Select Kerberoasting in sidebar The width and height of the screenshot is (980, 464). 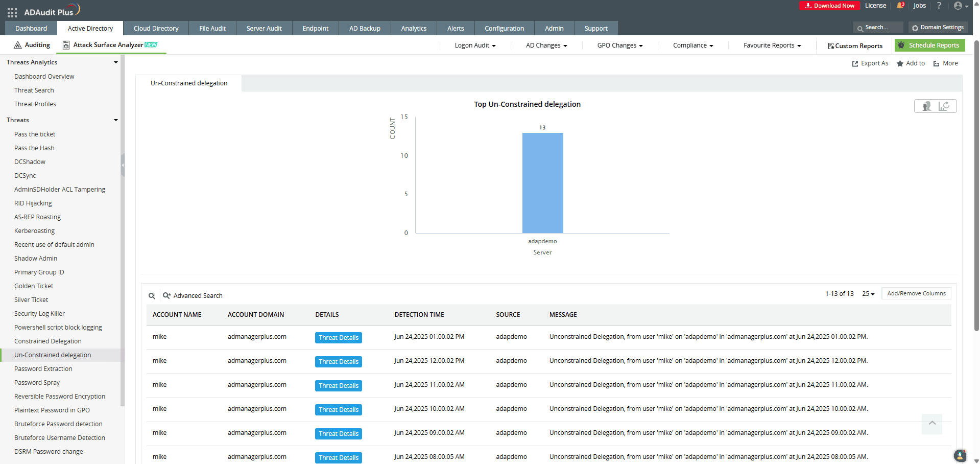35,231
